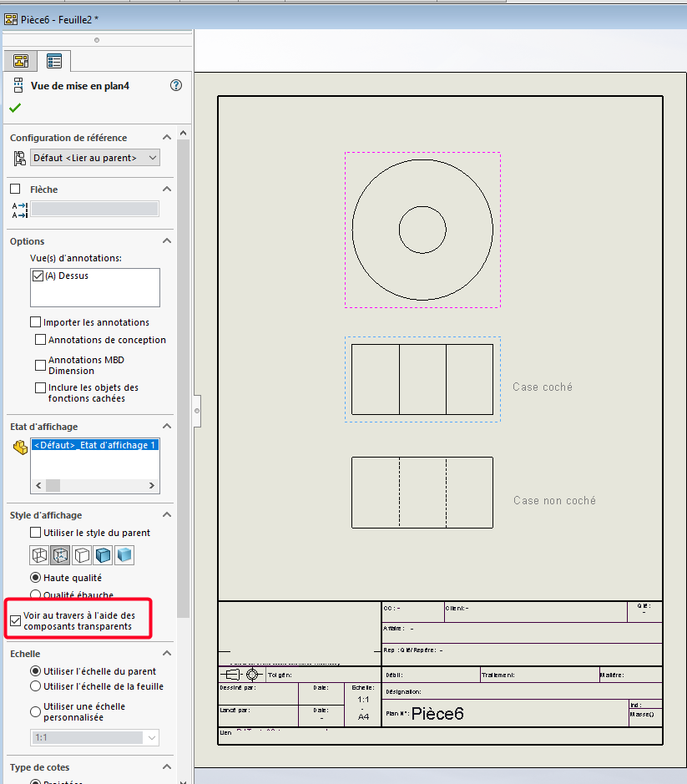Click the green checkmark to confirm view

point(15,108)
